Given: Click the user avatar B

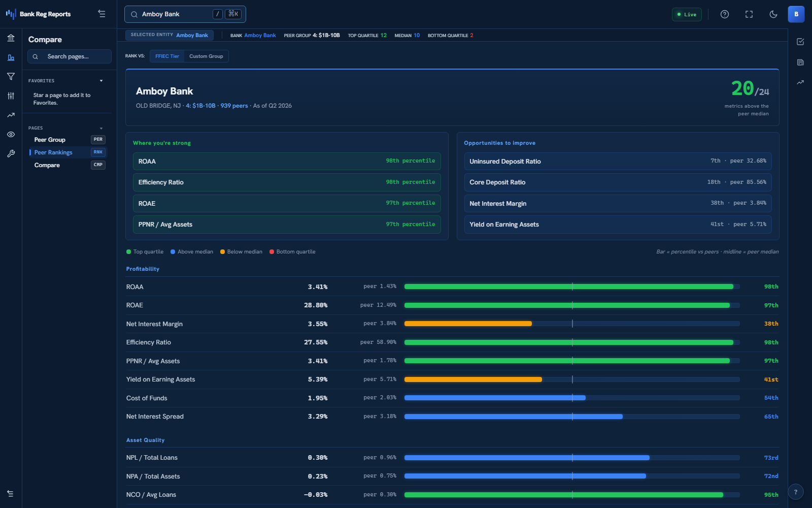Looking at the screenshot, I should pos(796,14).
